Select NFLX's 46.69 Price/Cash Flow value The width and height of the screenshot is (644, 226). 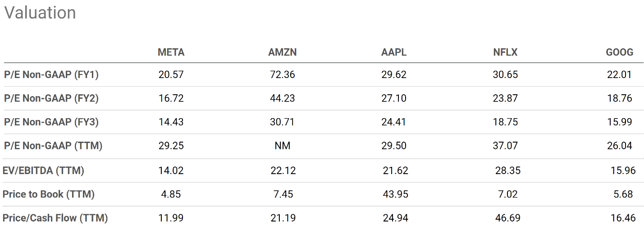[505, 218]
